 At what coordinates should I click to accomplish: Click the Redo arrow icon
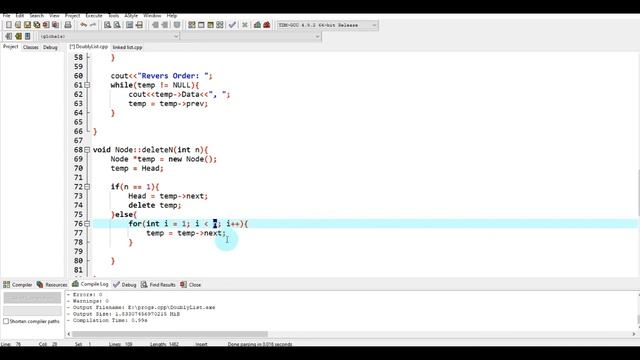(93, 25)
